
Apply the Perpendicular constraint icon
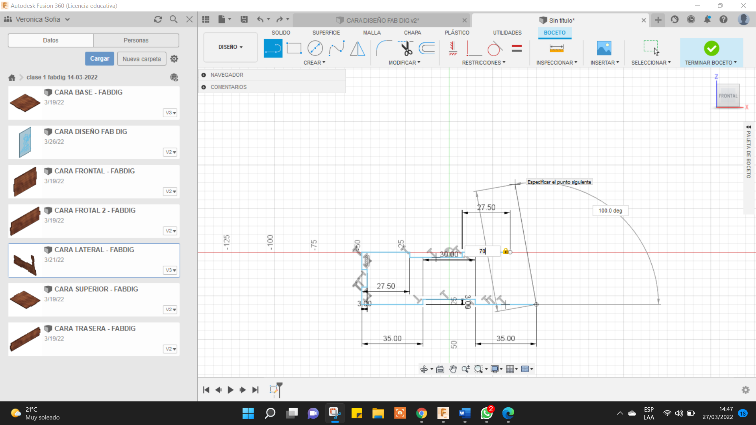coord(473,49)
